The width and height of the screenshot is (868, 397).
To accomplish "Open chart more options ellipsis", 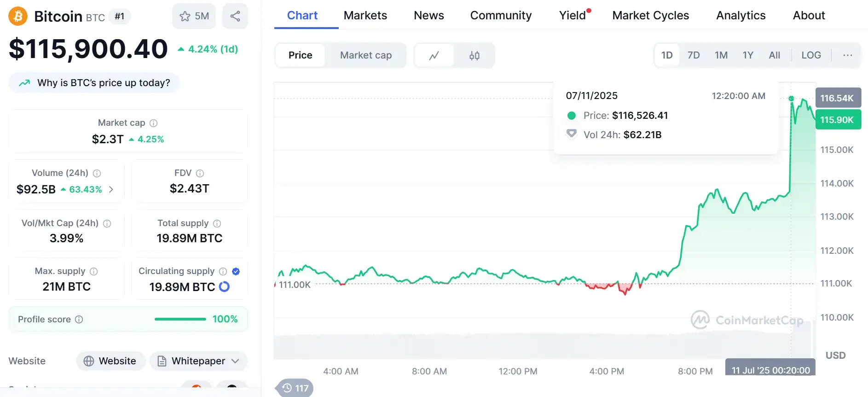I will (848, 55).
